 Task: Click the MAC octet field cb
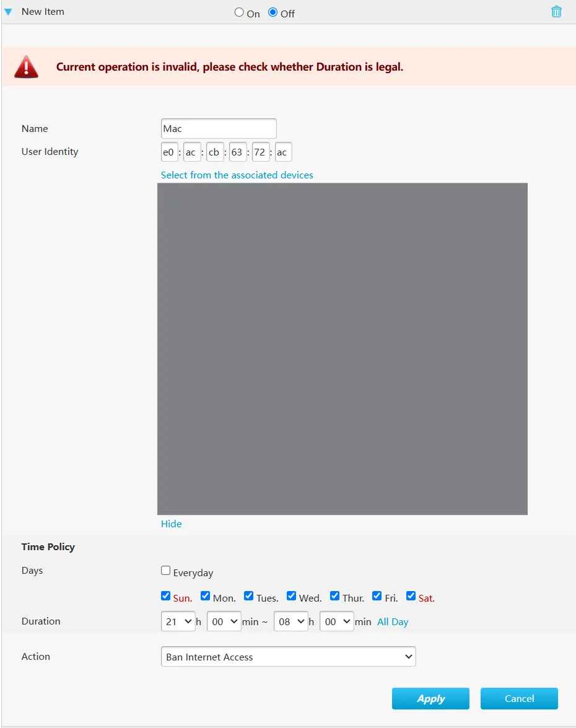215,152
